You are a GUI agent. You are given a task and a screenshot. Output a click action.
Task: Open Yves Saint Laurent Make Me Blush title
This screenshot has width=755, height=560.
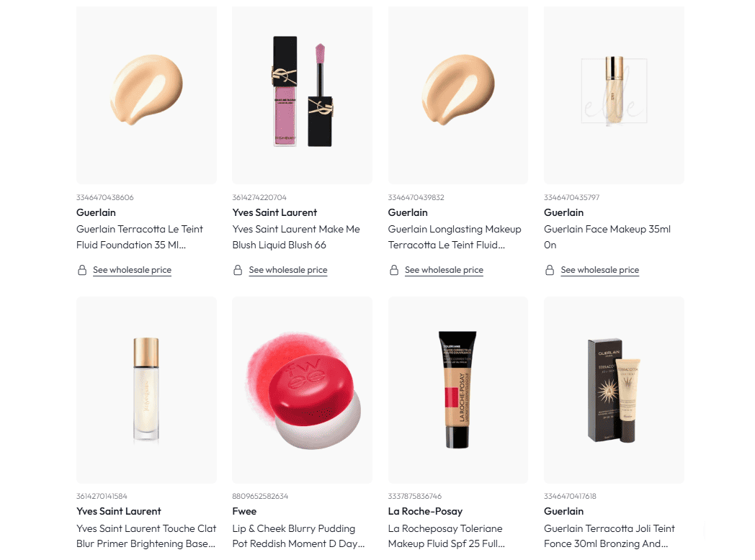(296, 237)
